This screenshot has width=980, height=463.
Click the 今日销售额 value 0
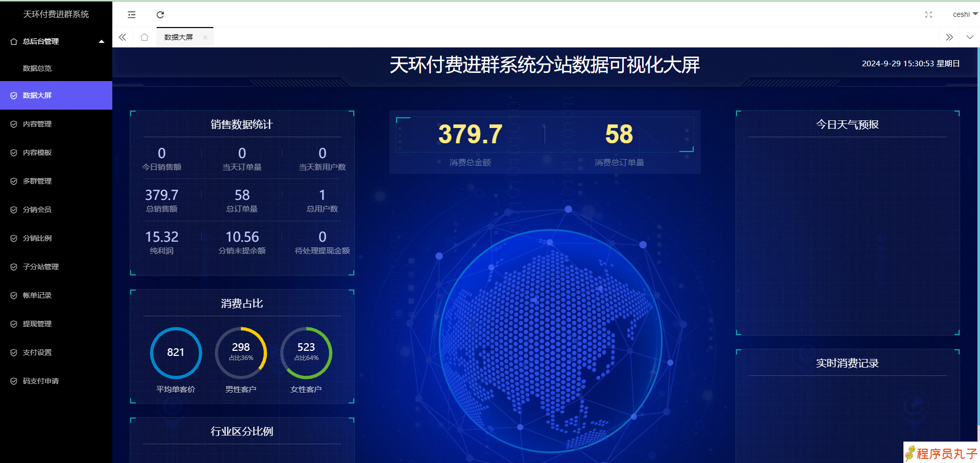click(x=162, y=153)
